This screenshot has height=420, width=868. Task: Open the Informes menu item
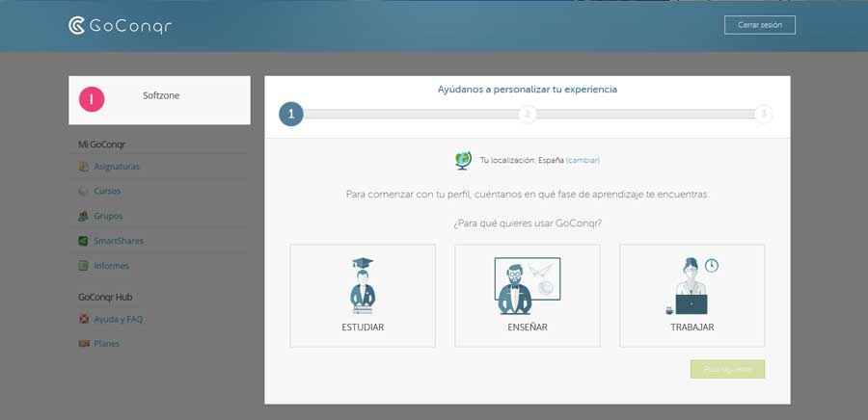click(x=111, y=266)
